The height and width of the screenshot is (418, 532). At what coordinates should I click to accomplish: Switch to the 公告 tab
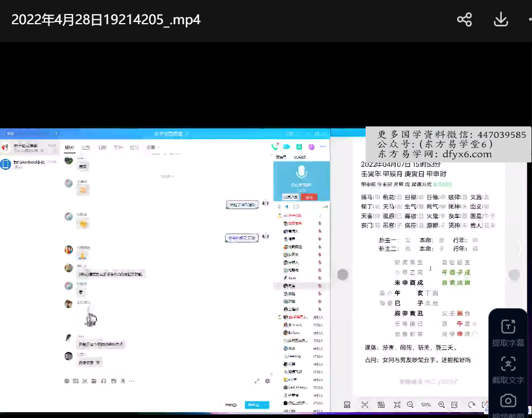tap(86, 147)
